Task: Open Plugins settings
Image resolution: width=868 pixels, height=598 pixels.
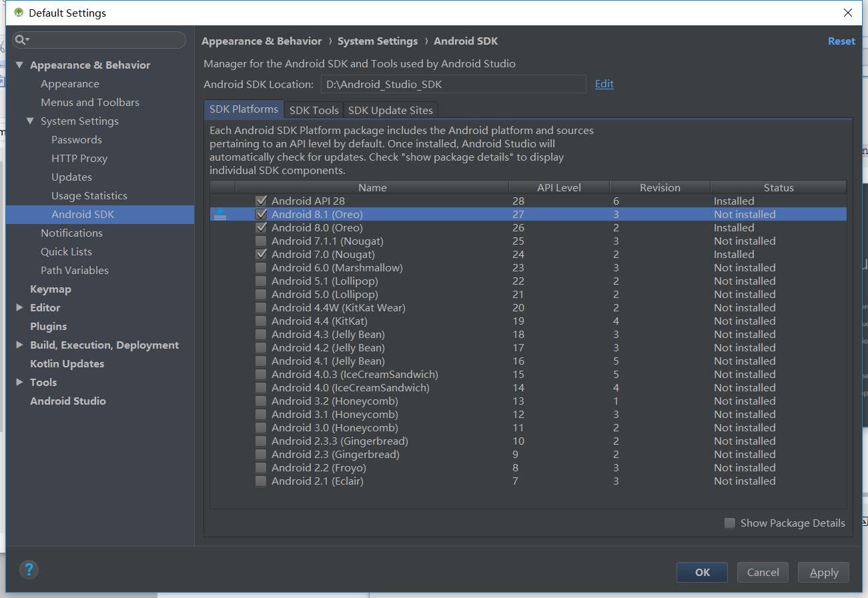Action: tap(49, 326)
